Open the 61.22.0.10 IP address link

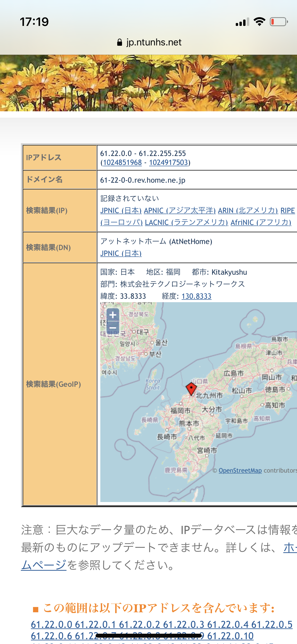coord(230,636)
